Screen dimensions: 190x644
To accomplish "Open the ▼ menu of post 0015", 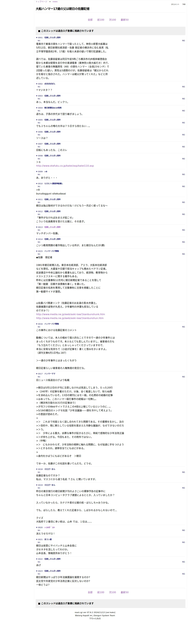I will (37, 251).
